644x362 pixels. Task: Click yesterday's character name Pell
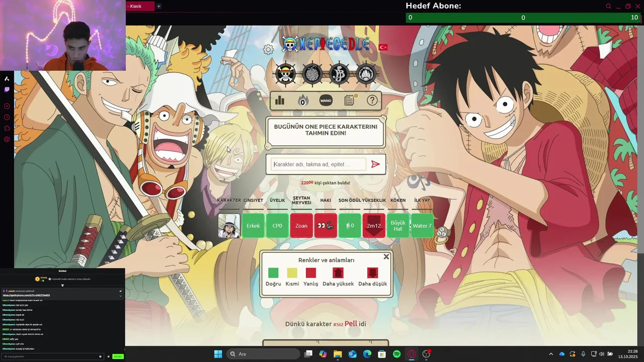[x=351, y=323]
